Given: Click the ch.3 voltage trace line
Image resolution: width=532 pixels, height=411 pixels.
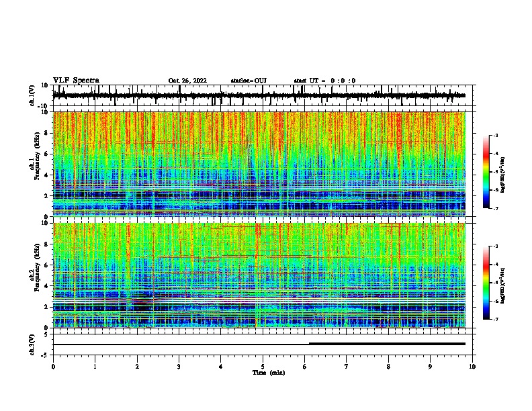Looking at the screenshot, I should coord(259,345).
